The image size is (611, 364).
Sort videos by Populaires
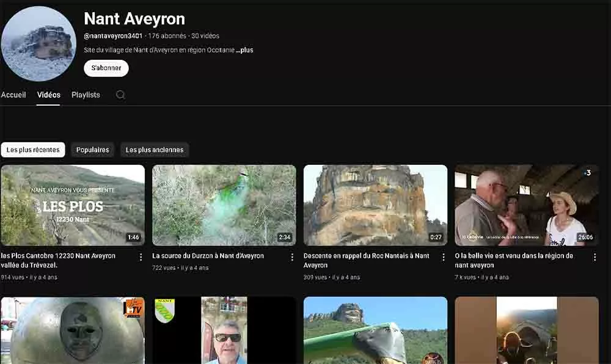(93, 150)
